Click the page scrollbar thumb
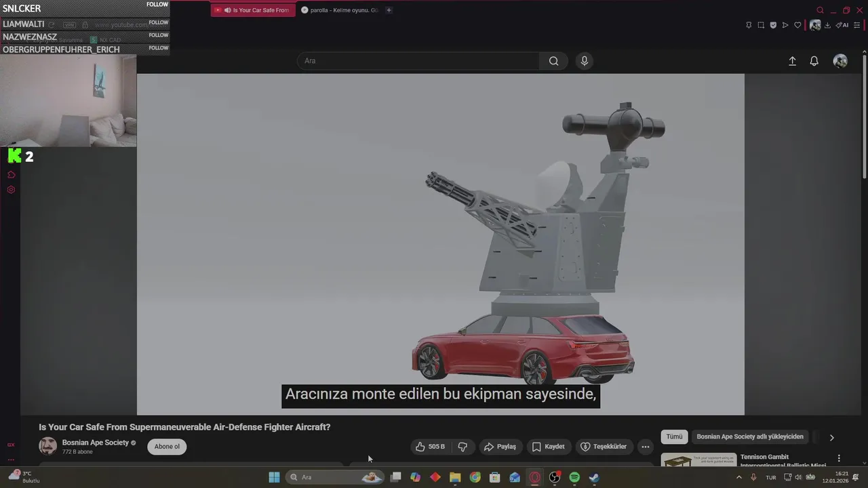Viewport: 868px width, 488px height. coord(864,115)
